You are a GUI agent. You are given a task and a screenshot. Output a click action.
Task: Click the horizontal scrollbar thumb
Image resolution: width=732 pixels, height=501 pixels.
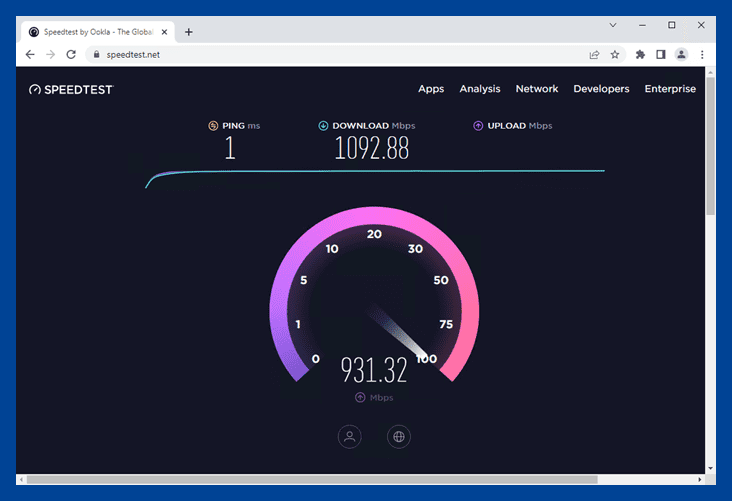[x=312, y=480]
